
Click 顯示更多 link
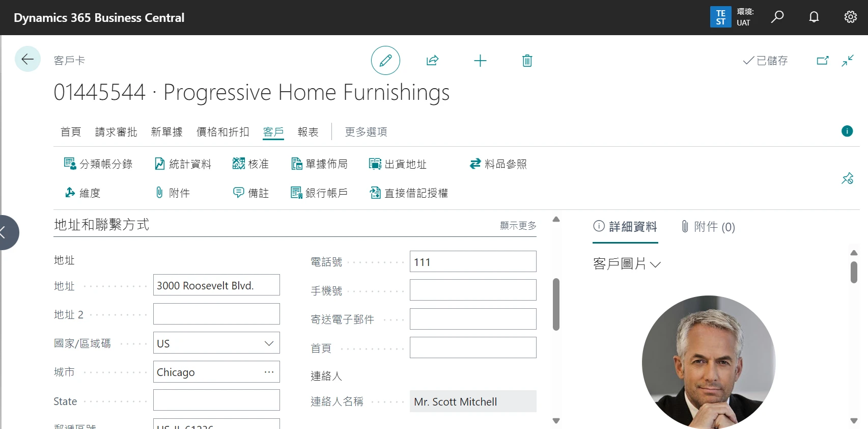point(518,226)
